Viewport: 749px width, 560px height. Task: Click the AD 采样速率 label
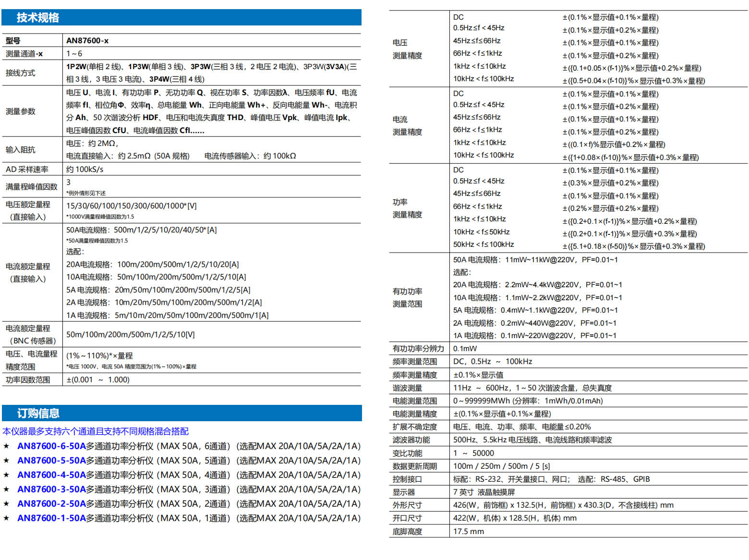click(x=27, y=170)
